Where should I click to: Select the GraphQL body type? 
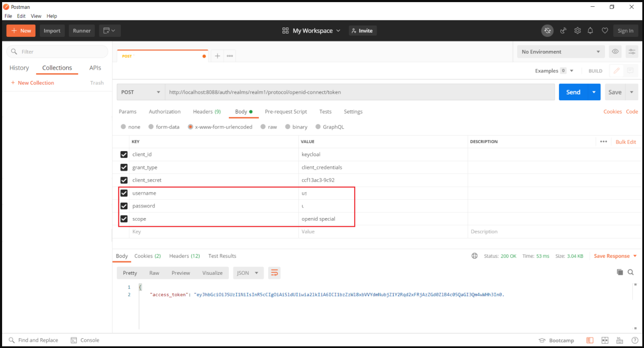318,127
